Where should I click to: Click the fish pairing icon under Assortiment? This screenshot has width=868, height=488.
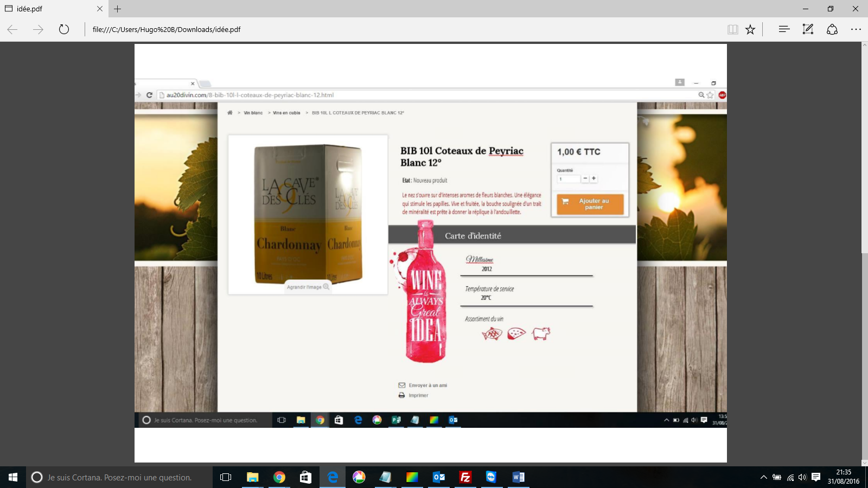(492, 333)
